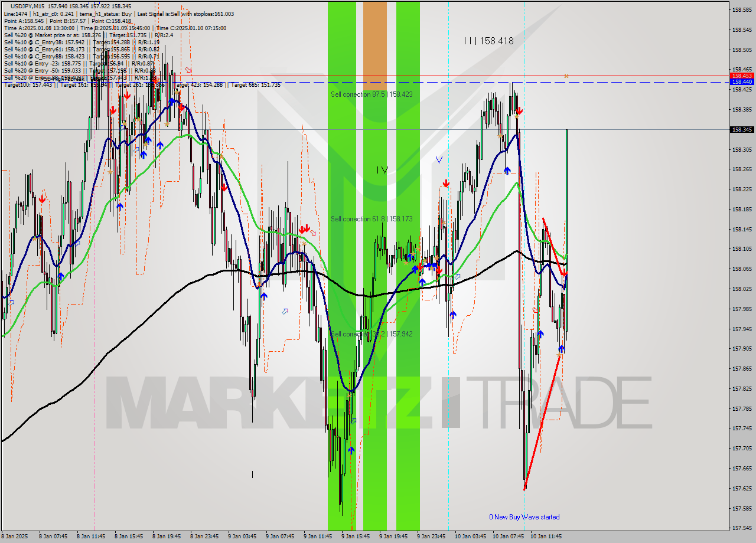Click the blue up arrow just above the '9 Jan 15:45' label
756x543 pixels.
coord(351,450)
